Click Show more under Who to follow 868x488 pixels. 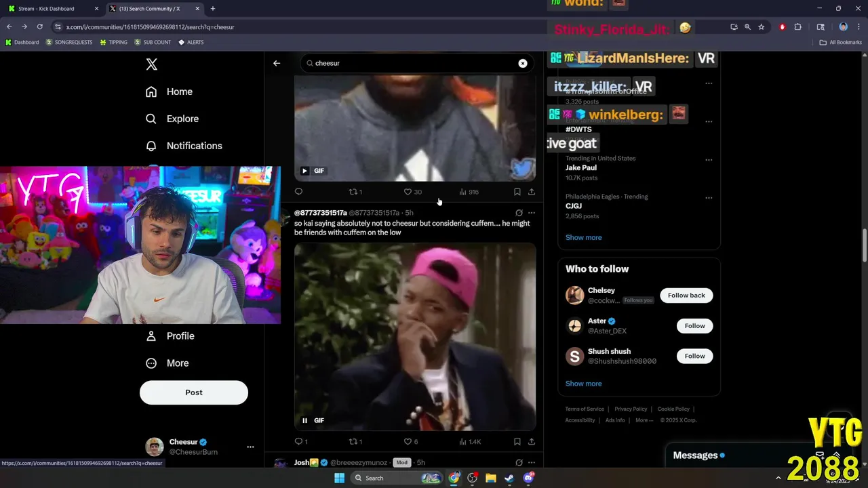point(584,384)
